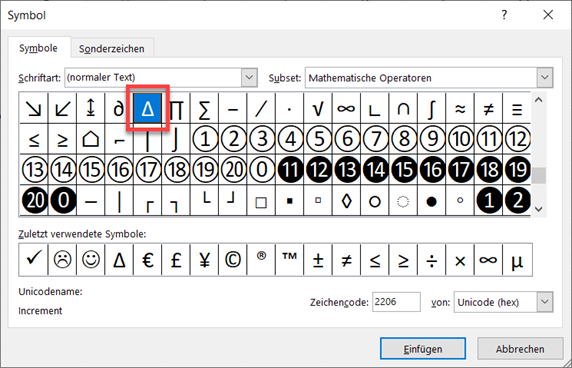Select the white circled number 5

[318, 139]
